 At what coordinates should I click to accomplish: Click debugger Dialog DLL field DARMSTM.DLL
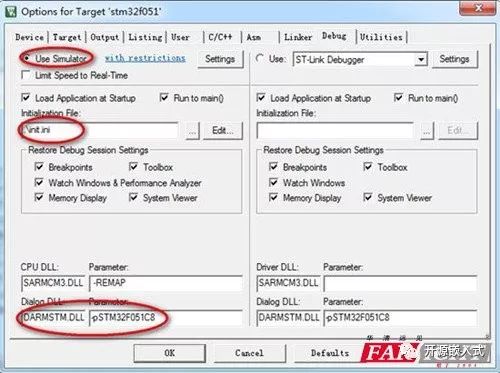tap(289, 318)
